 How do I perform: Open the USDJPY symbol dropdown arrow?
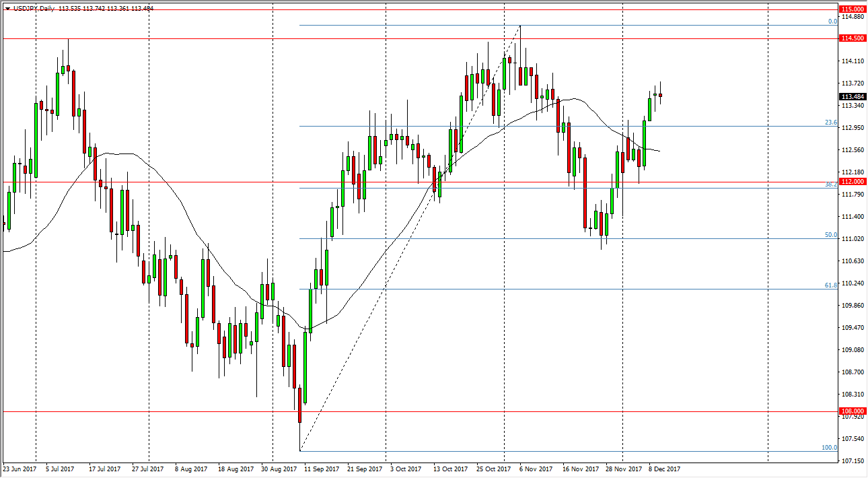click(x=6, y=10)
